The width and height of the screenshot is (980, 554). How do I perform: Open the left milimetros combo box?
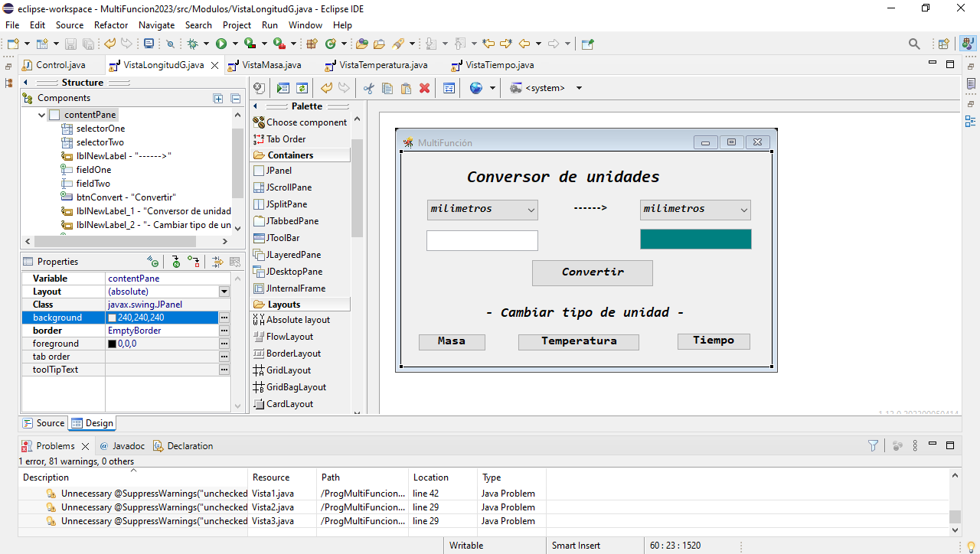pos(482,210)
